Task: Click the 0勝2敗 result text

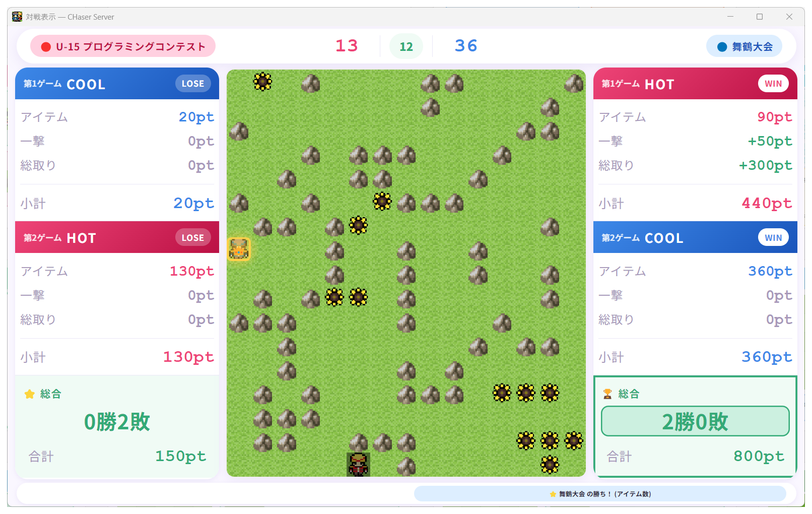Action: (117, 422)
